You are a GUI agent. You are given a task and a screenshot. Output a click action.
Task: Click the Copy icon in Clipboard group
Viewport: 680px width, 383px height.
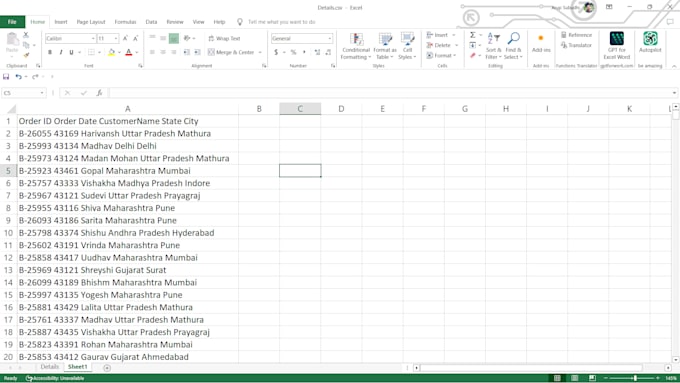point(26,45)
